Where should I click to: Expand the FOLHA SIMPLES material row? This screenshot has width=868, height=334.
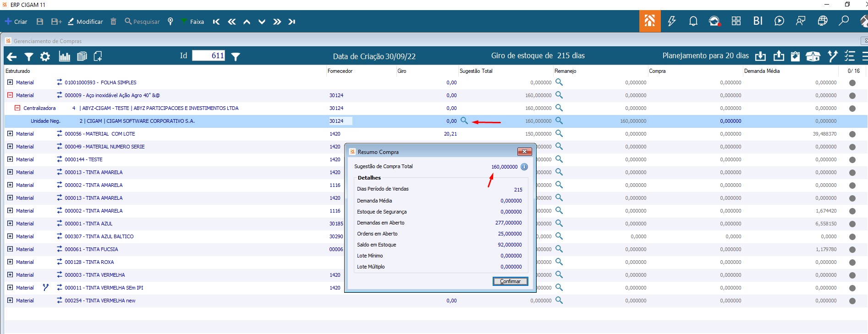point(10,82)
